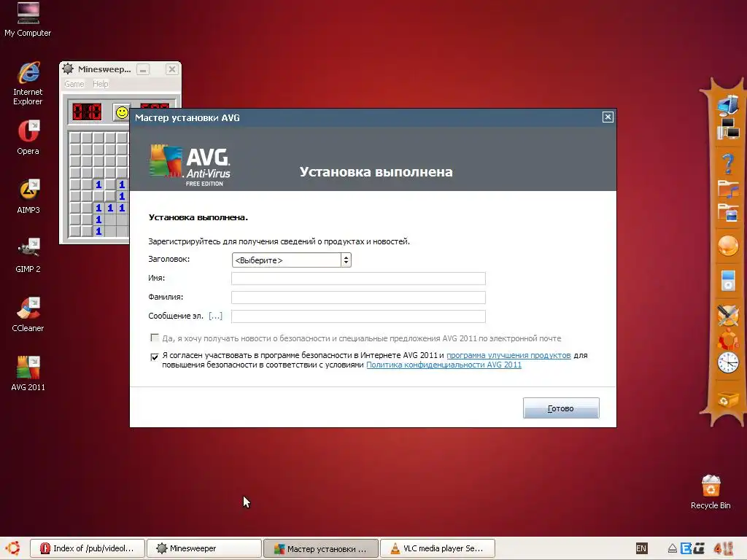
Task: Launch the CCleaner desktop shortcut
Action: [x=28, y=315]
